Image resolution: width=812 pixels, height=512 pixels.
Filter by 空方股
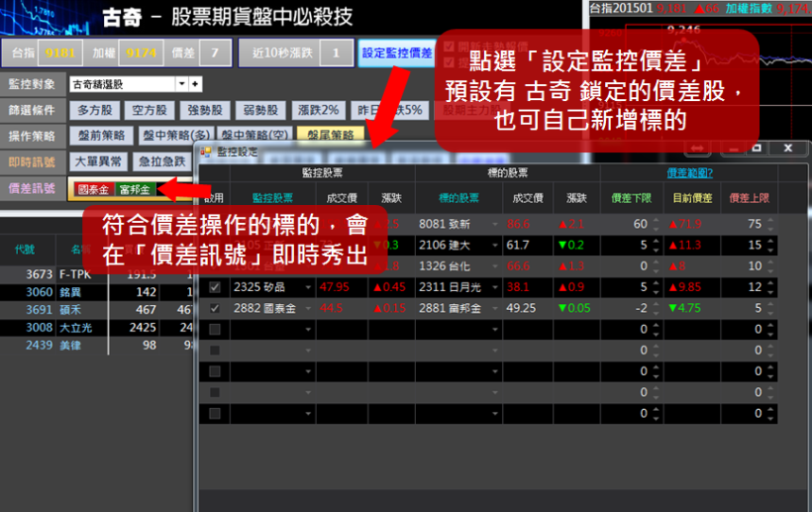point(150,110)
